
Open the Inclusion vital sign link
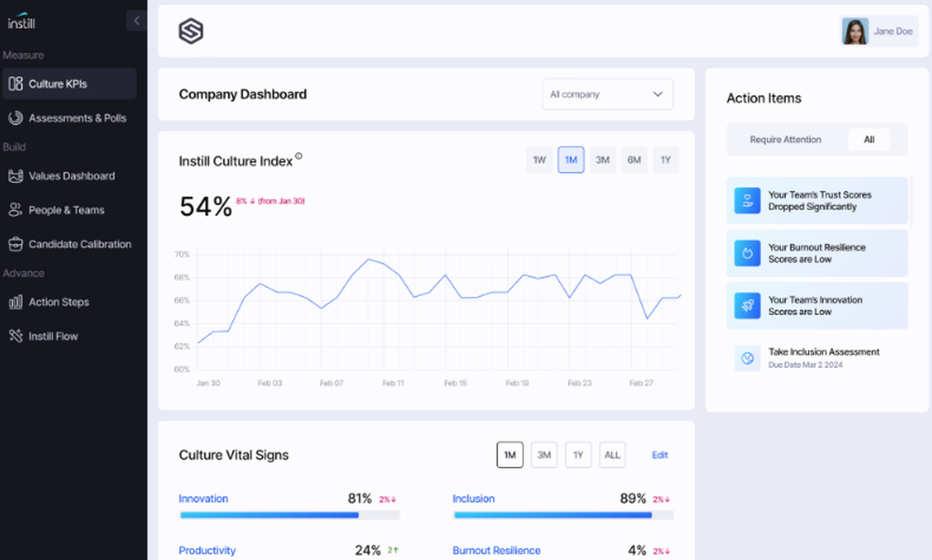click(x=473, y=499)
